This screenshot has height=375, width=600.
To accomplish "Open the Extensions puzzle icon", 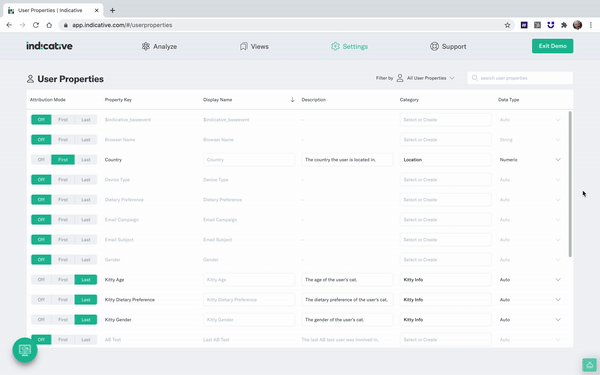I will [564, 25].
